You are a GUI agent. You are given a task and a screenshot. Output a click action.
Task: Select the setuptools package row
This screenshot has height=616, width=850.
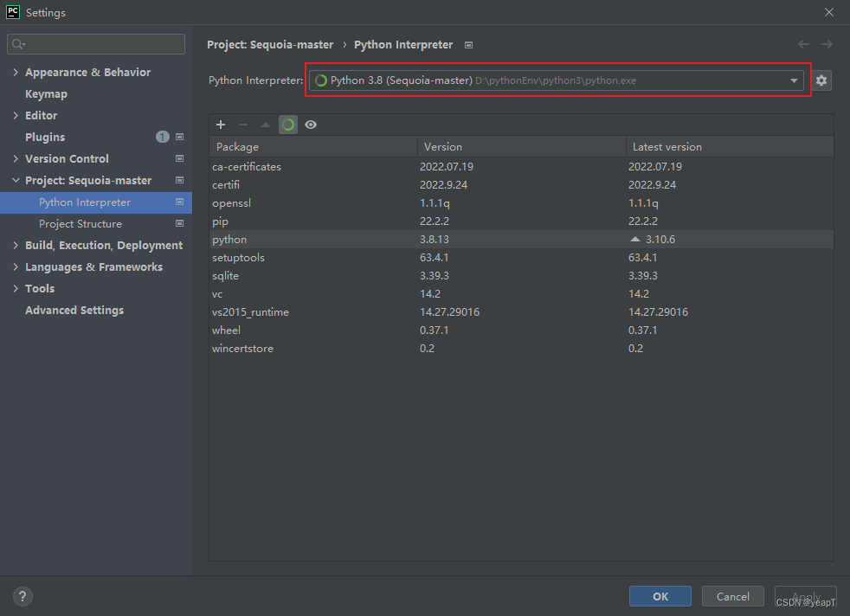point(521,257)
